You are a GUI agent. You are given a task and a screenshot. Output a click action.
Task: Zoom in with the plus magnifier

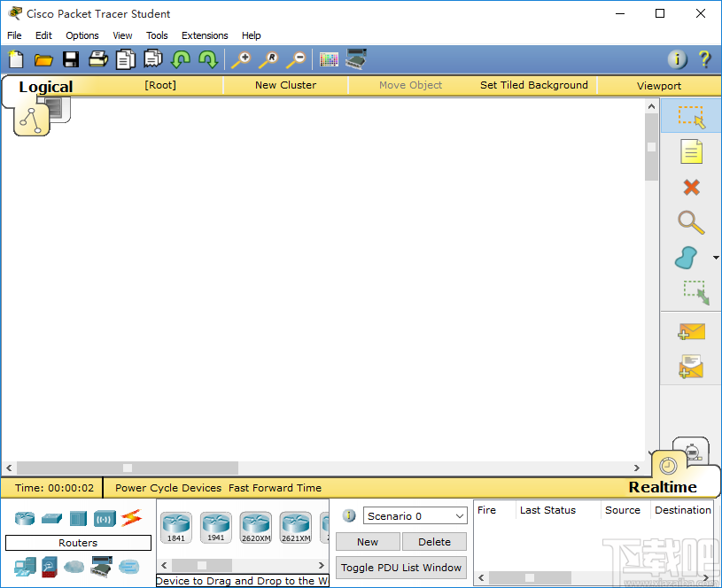pos(241,60)
